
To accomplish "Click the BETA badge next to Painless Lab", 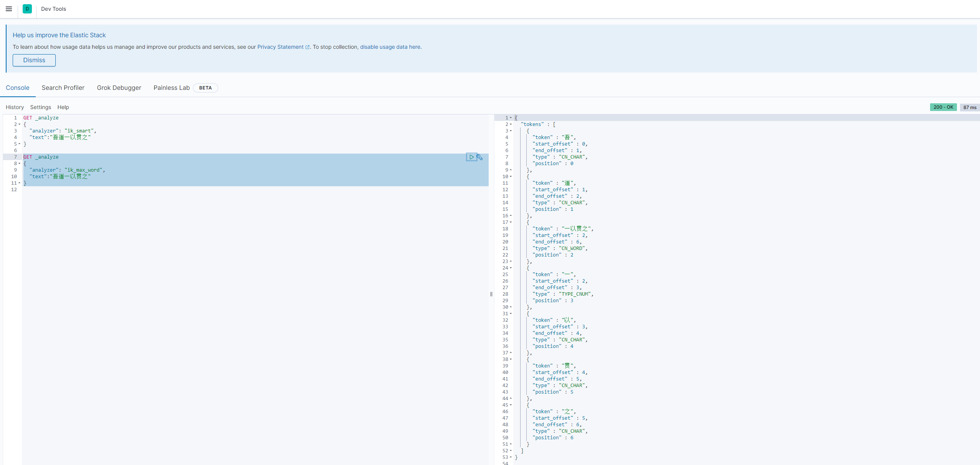I will click(x=206, y=88).
